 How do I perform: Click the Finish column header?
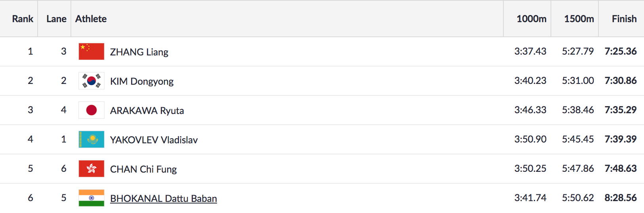(x=624, y=19)
